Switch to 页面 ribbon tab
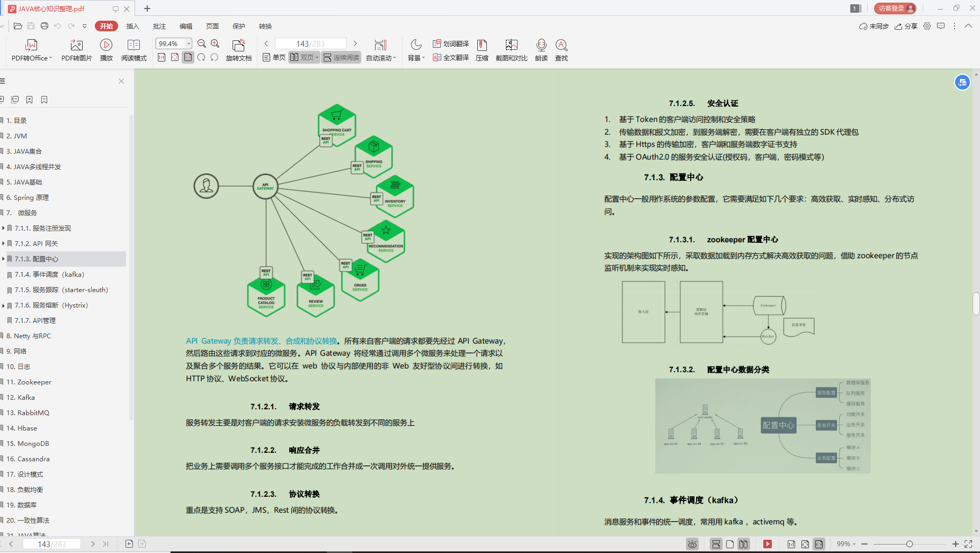The height and width of the screenshot is (553, 980). pos(212,26)
